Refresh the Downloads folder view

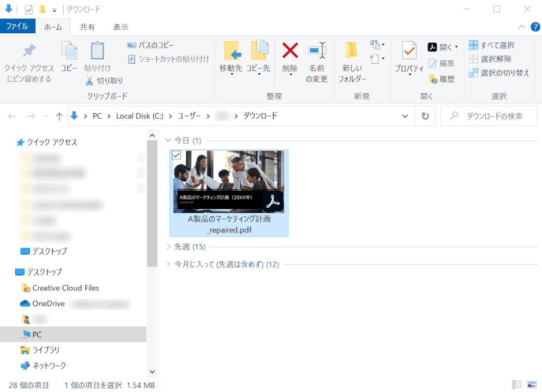pyautogui.click(x=425, y=116)
